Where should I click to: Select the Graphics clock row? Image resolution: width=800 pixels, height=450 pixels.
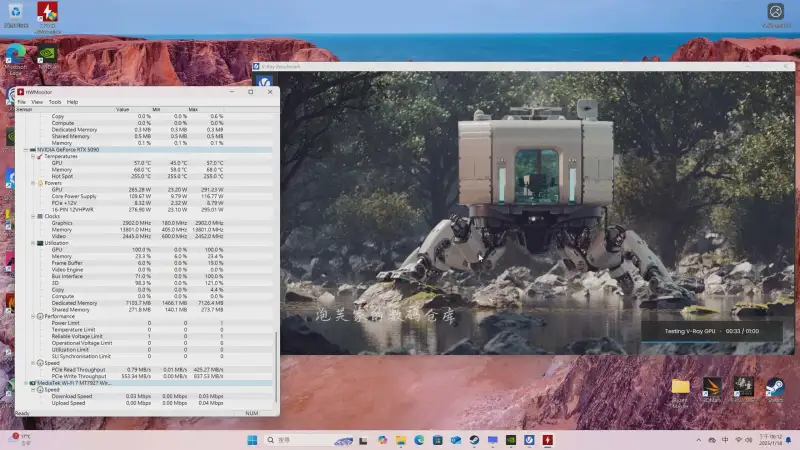pyautogui.click(x=144, y=223)
